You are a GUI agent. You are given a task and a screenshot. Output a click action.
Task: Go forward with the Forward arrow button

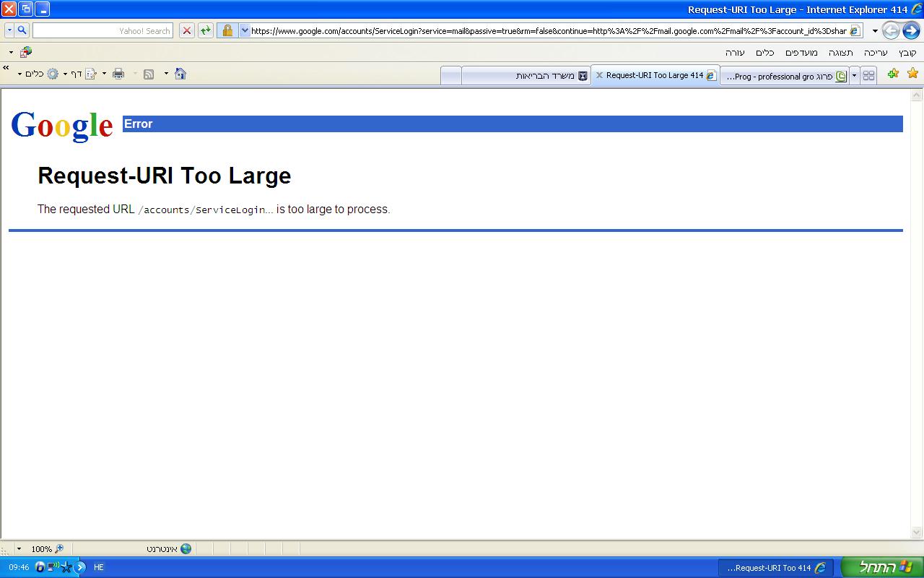click(x=911, y=30)
